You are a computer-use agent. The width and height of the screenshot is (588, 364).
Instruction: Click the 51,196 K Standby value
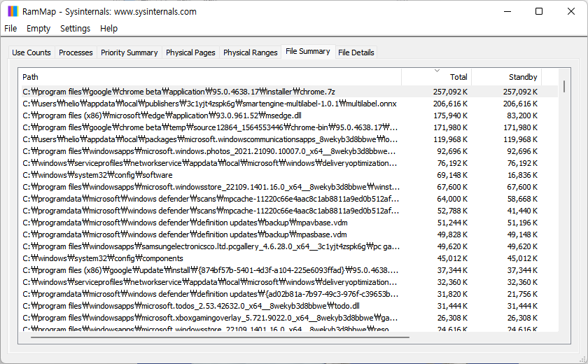point(522,223)
